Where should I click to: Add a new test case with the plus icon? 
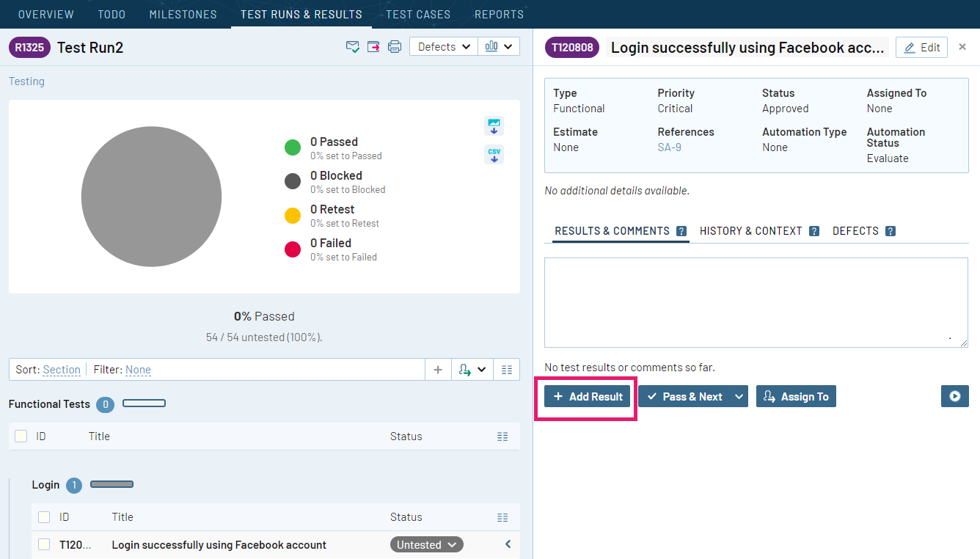pyautogui.click(x=438, y=369)
